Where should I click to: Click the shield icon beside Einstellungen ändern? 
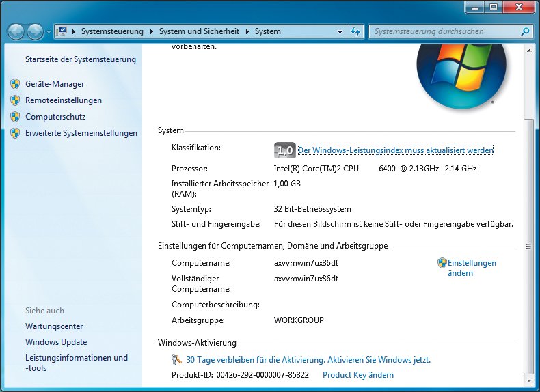pyautogui.click(x=442, y=263)
